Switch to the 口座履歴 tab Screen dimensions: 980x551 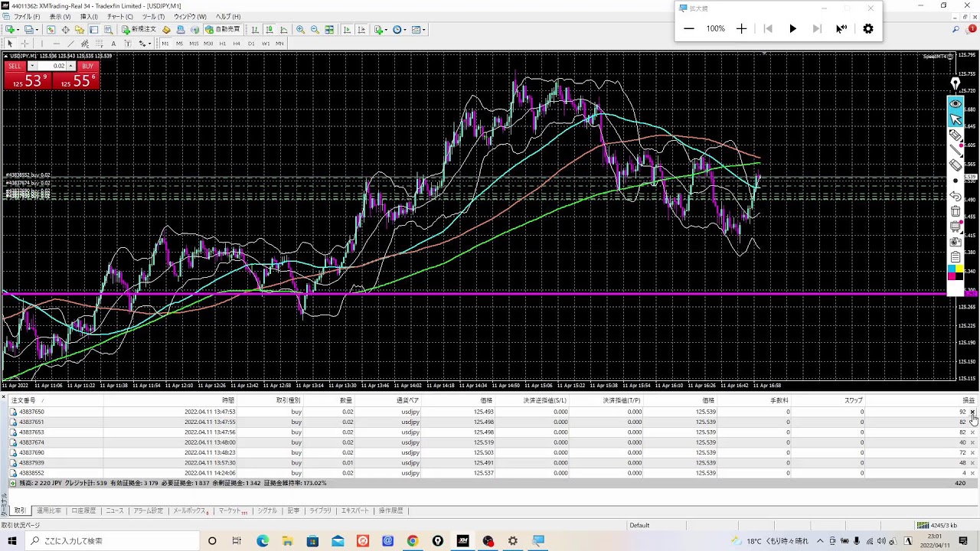pos(83,510)
